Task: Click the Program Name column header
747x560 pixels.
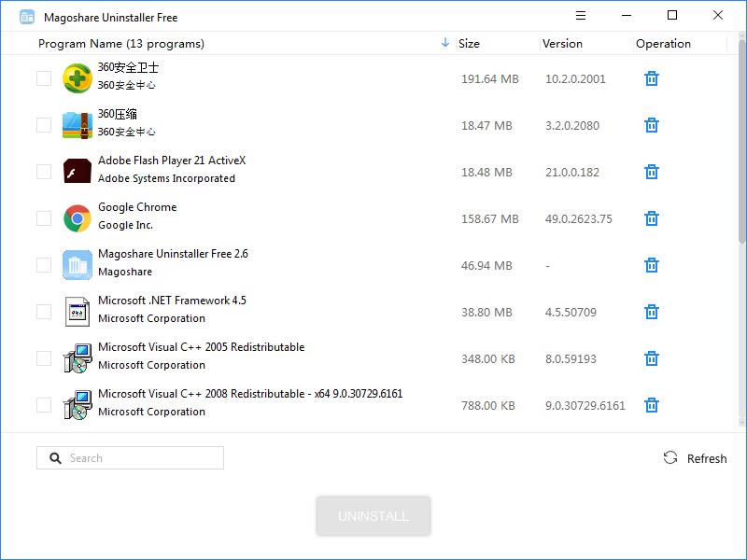Action: (x=121, y=44)
